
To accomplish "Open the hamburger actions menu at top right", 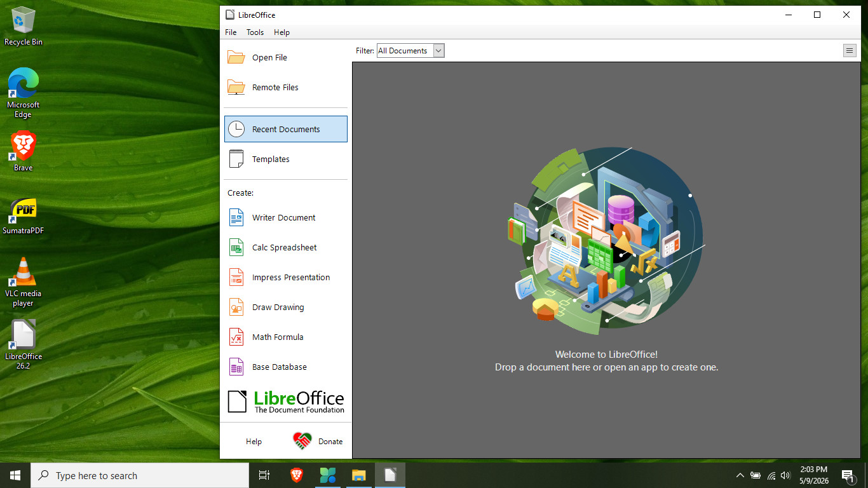I will click(850, 51).
